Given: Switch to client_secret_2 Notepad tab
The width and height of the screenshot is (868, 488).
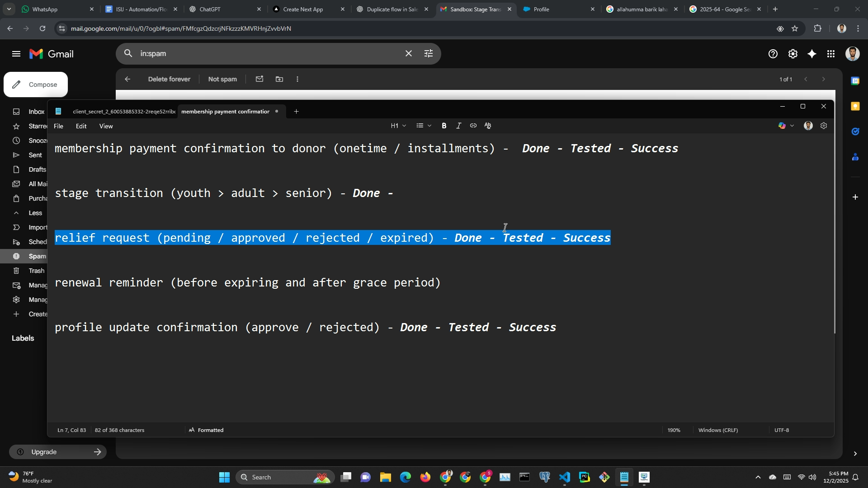Looking at the screenshot, I should point(123,112).
